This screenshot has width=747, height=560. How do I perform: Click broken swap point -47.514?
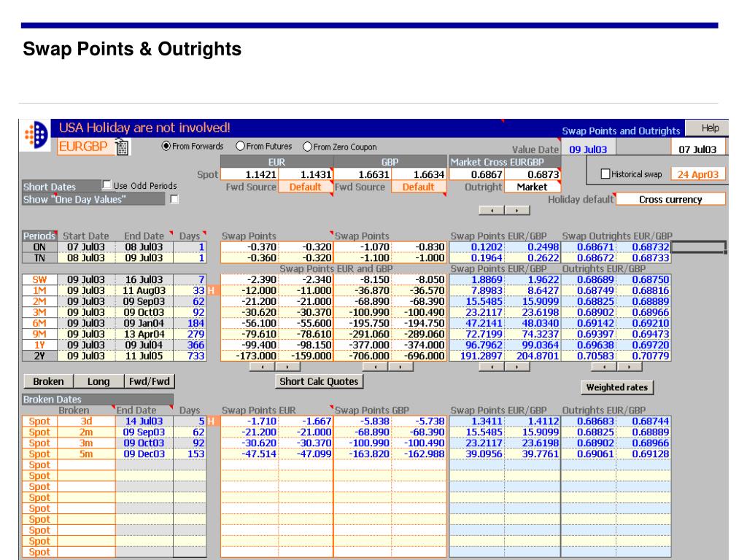[249, 454]
